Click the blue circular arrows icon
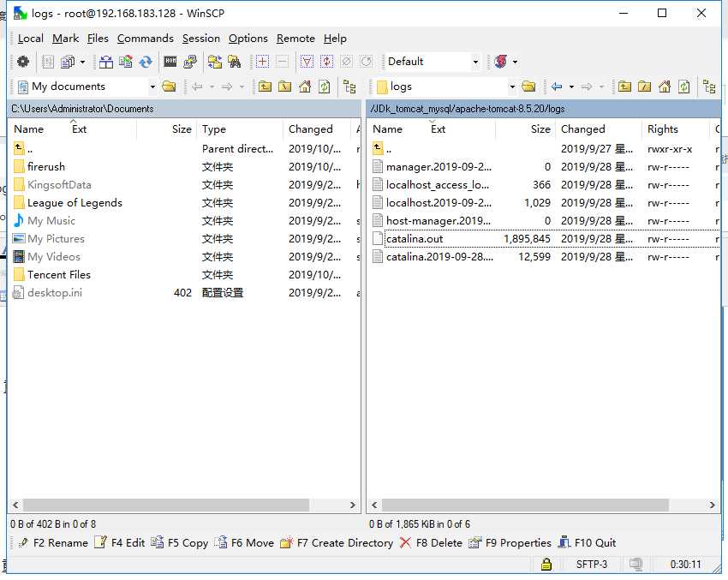 (x=146, y=62)
